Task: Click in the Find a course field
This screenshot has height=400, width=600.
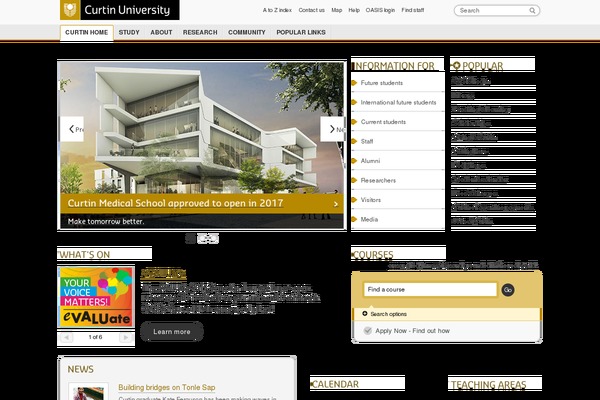Action: pyautogui.click(x=430, y=290)
